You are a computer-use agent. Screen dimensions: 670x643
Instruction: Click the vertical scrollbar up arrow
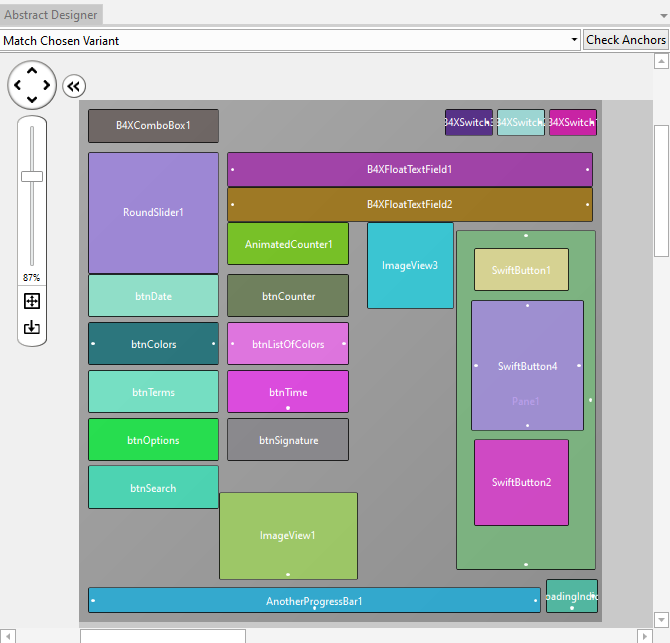pos(661,61)
